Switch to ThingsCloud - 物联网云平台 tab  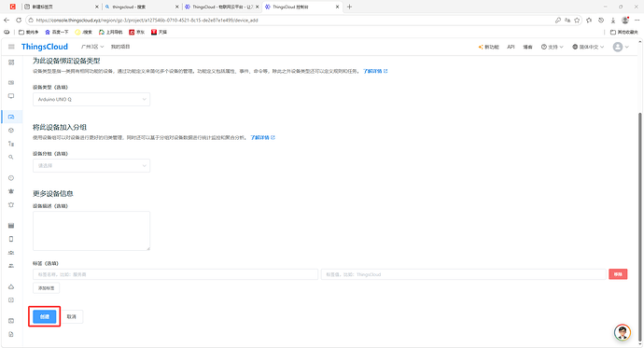221,7
